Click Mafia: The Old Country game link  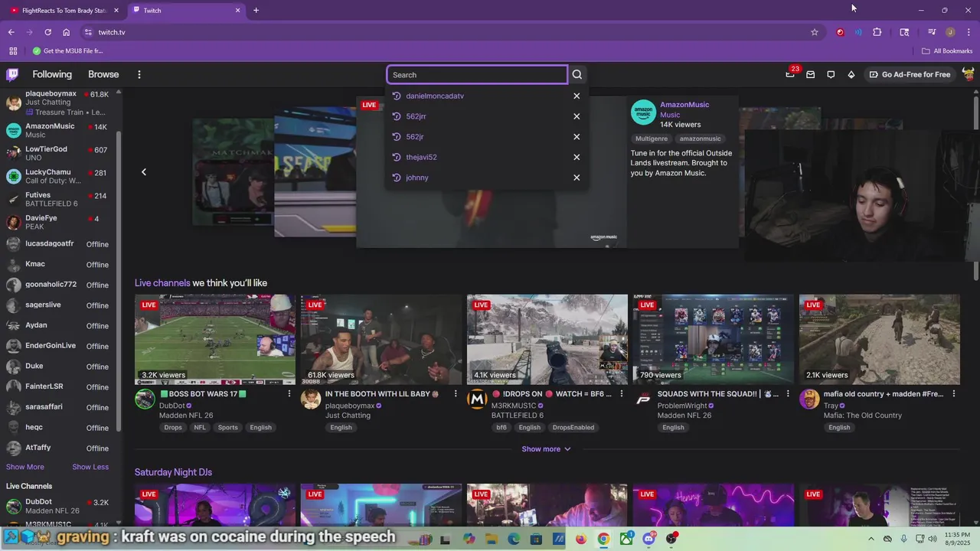(863, 416)
